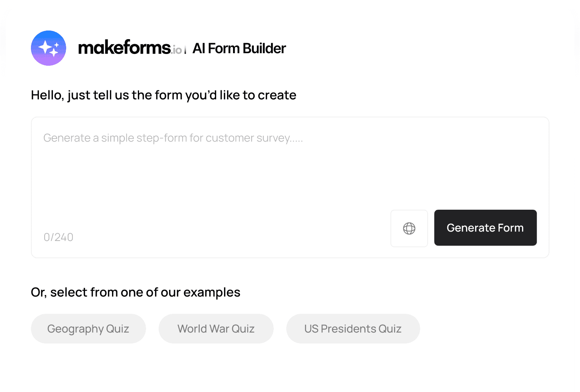Viewport: 580px width, 392px height.
Task: Click the word "Builder" in the header
Action: [x=264, y=49]
